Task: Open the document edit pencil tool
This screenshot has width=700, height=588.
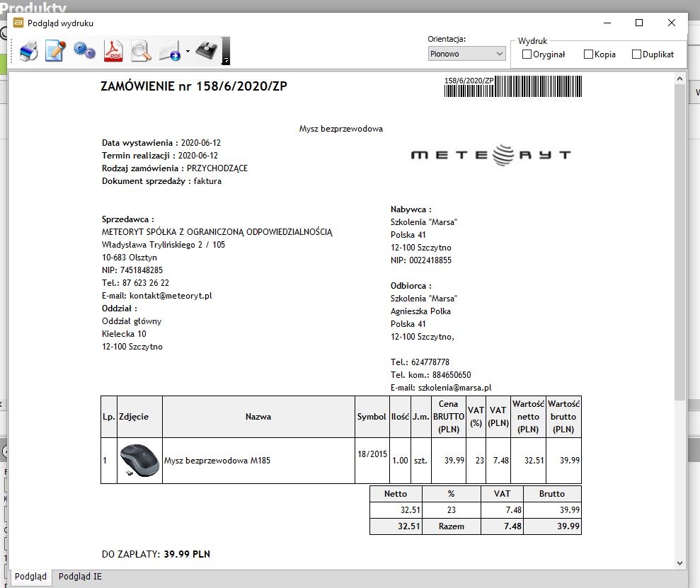Action: click(x=56, y=51)
